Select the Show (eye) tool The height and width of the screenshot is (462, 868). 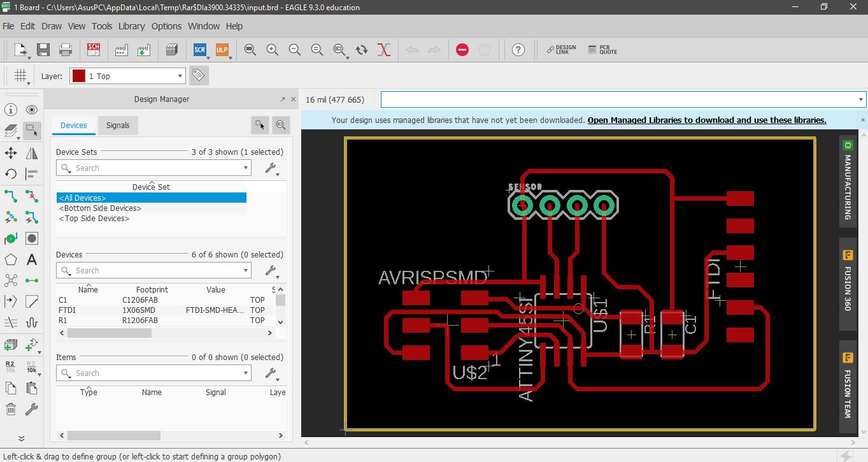[32, 110]
